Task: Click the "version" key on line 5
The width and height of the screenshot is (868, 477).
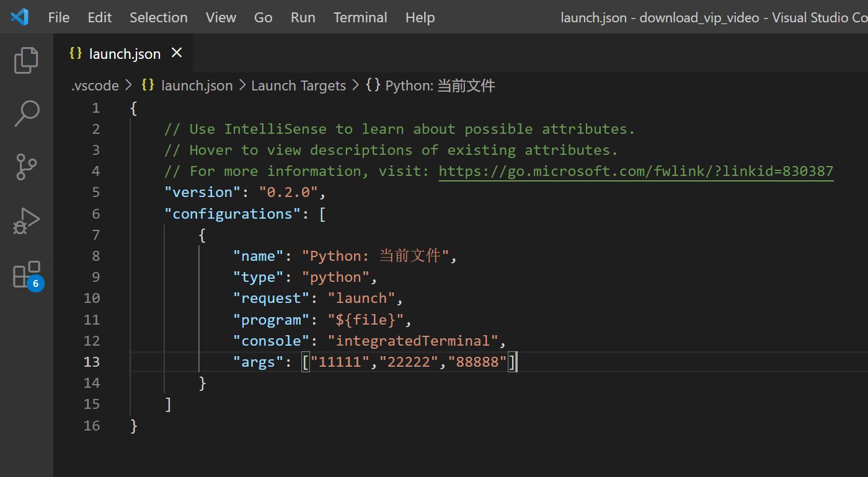Action: click(202, 192)
